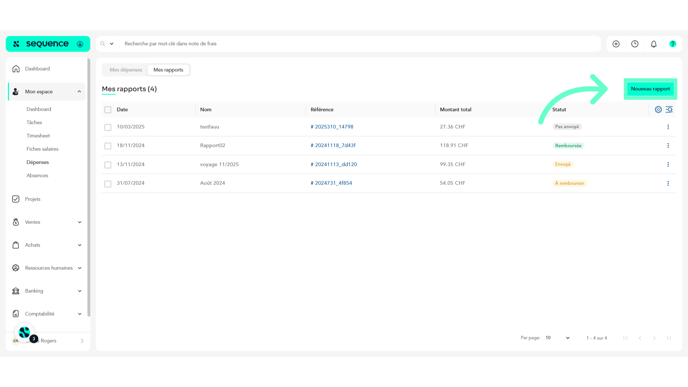Click the Projets checkmark icon
The height and width of the screenshot is (387, 688).
coord(16,199)
